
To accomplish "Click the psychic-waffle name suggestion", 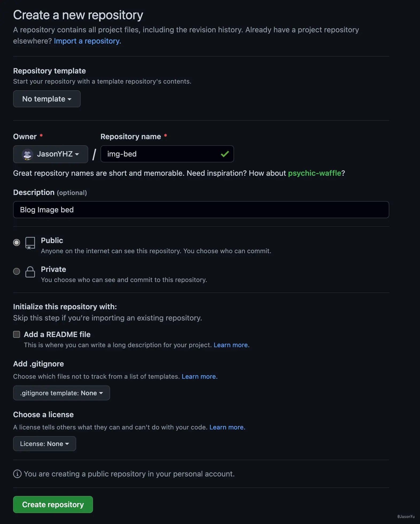I will pos(314,173).
